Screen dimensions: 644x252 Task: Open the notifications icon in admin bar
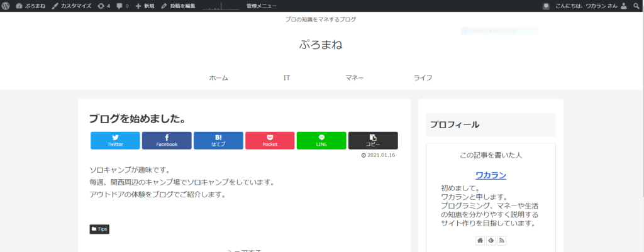[546, 6]
